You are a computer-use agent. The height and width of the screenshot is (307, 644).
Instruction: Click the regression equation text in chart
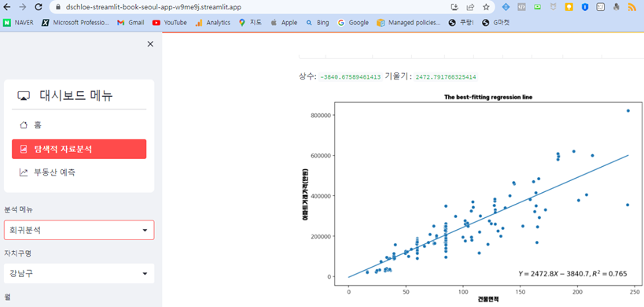pos(572,273)
